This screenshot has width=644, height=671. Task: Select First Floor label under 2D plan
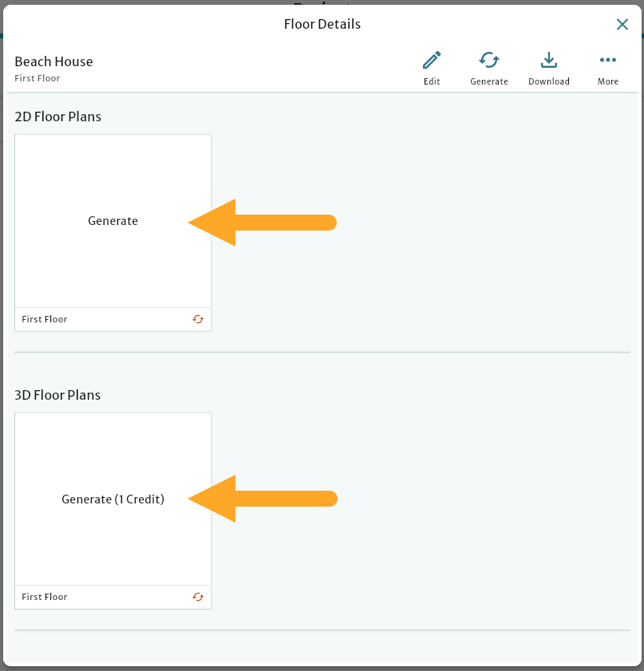coord(45,319)
